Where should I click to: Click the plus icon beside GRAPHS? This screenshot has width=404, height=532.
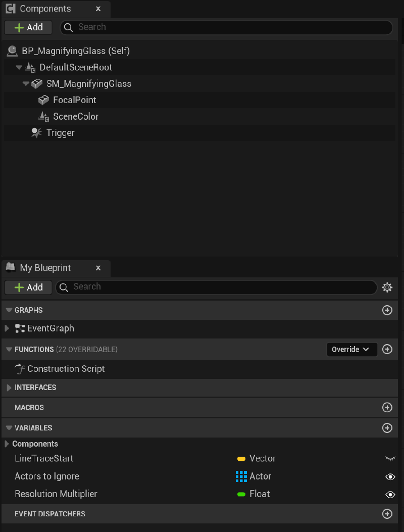point(387,310)
